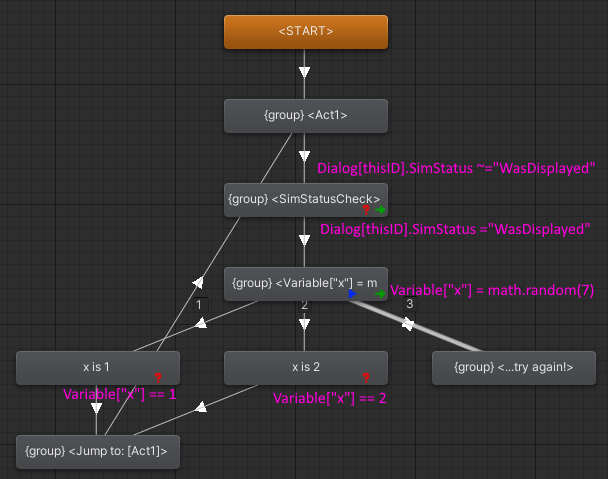Click the link arrow from 'x is 2' to Jump node
Screen dimensions: 608x479
click(201, 407)
